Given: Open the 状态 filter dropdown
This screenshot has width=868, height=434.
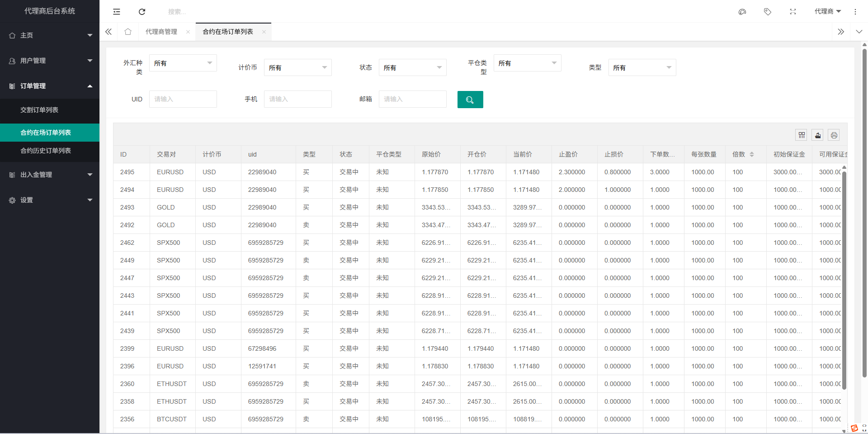Looking at the screenshot, I should click(x=412, y=68).
